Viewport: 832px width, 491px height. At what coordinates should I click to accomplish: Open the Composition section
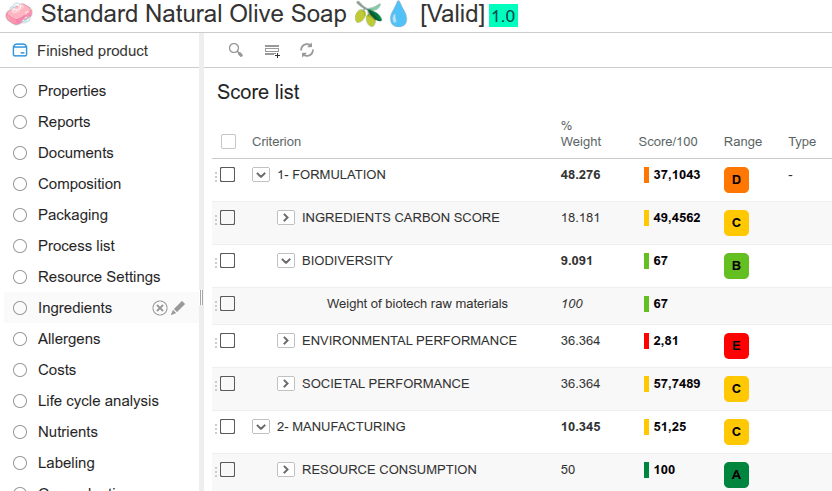79,184
